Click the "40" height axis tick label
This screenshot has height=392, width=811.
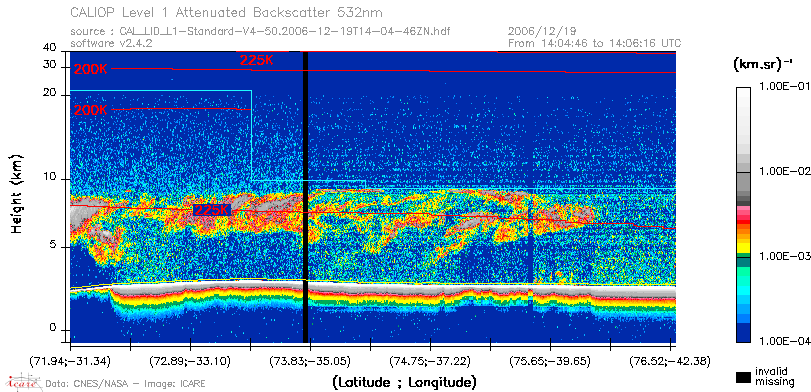[x=50, y=48]
